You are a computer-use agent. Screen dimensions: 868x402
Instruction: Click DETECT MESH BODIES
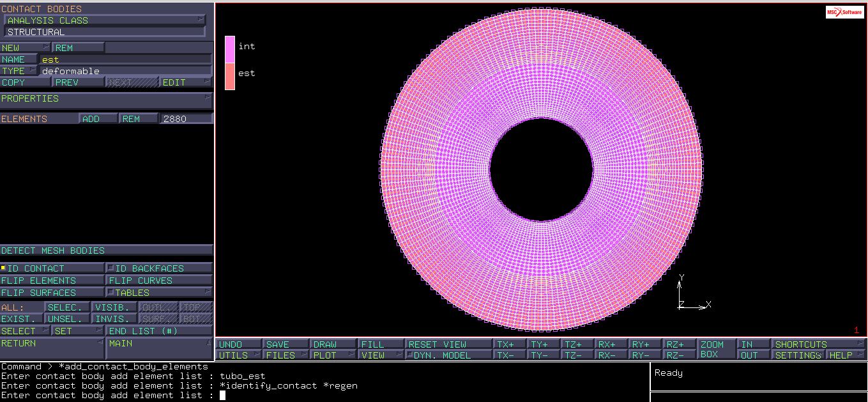[x=106, y=251]
